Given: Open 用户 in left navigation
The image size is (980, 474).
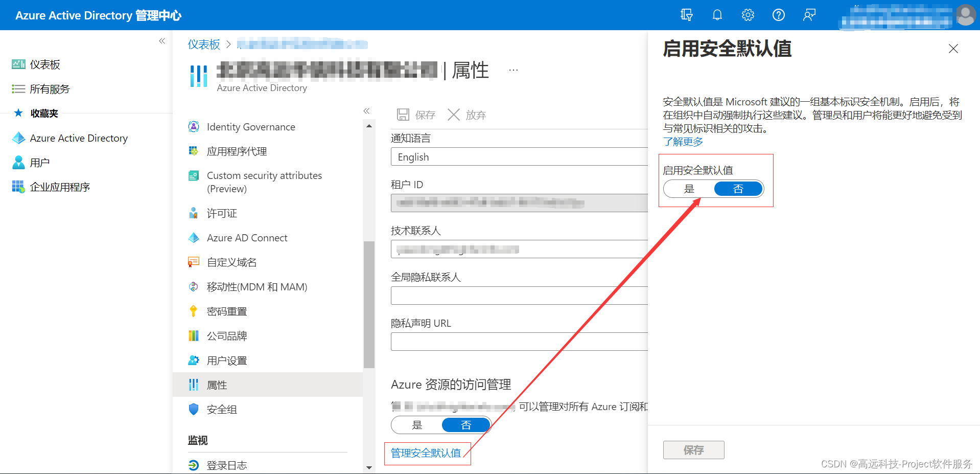Looking at the screenshot, I should (x=31, y=163).
